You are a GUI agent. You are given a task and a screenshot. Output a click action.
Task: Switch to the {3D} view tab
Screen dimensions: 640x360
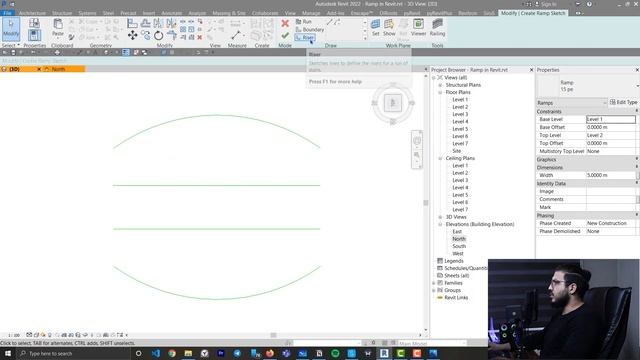15,69
